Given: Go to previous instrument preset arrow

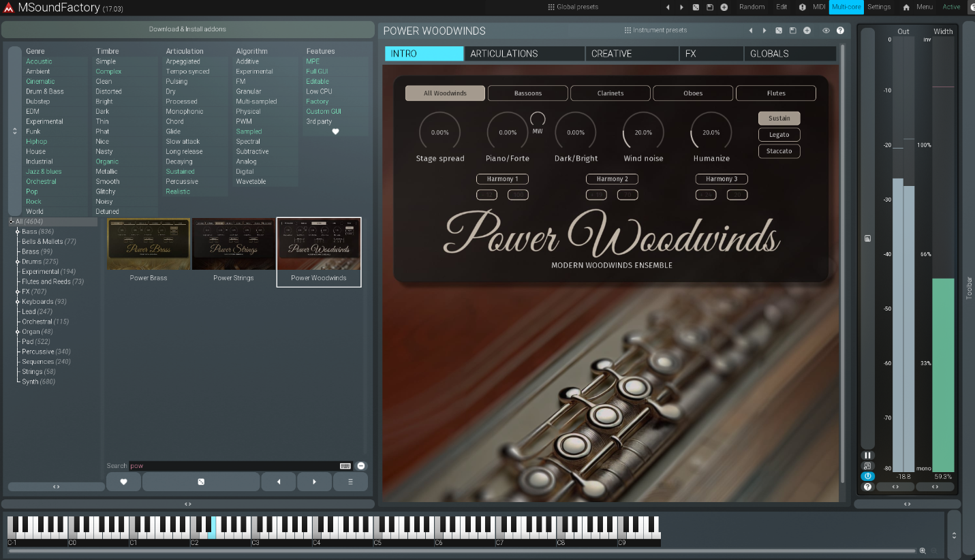Looking at the screenshot, I should [751, 31].
